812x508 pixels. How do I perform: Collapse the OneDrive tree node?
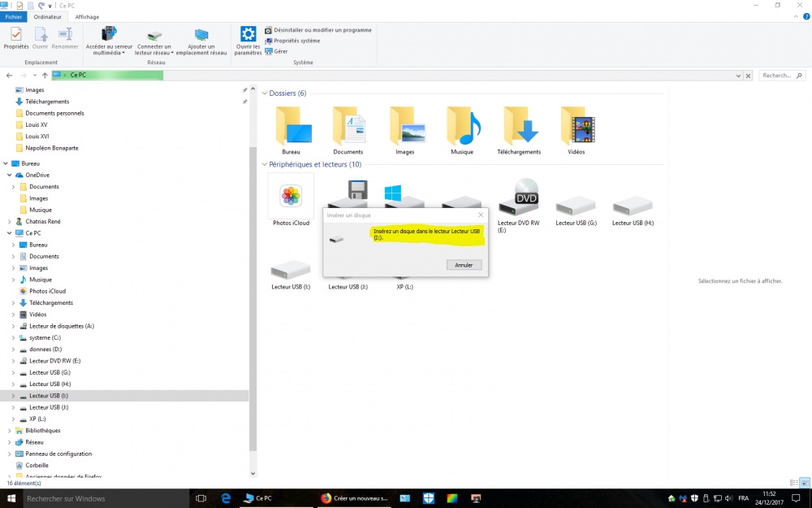pyautogui.click(x=9, y=175)
